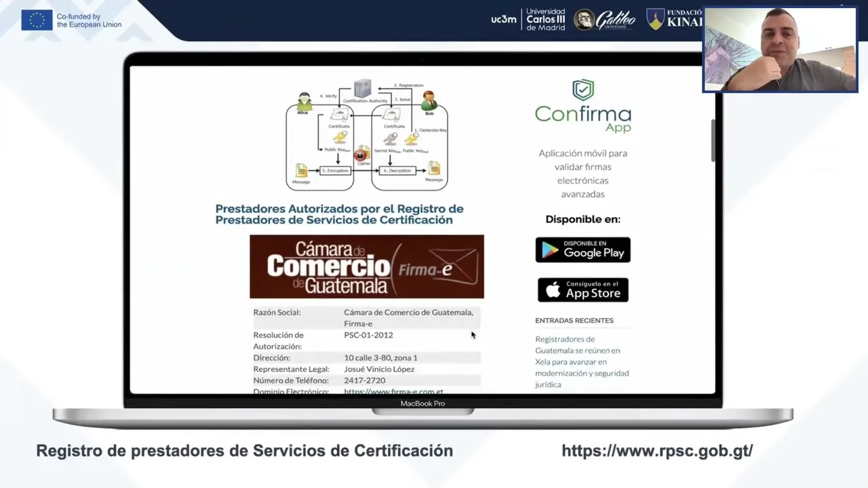Click the certification authority diagram image
This screenshot has height=488, width=868.
click(x=367, y=134)
